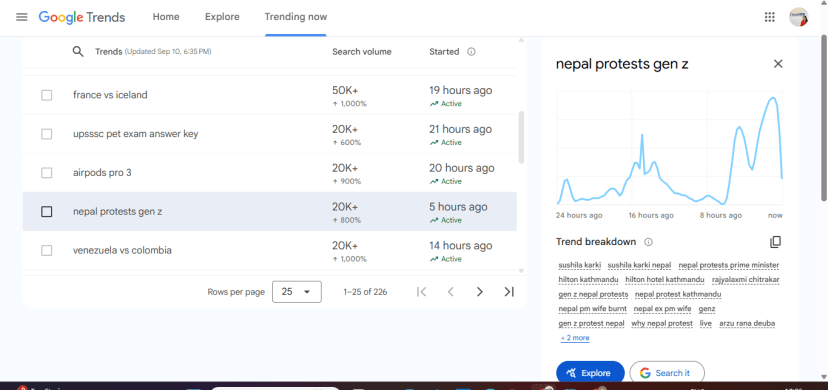
Task: Tick the upsssc pet exam answer key checkbox
Action: [46, 134]
